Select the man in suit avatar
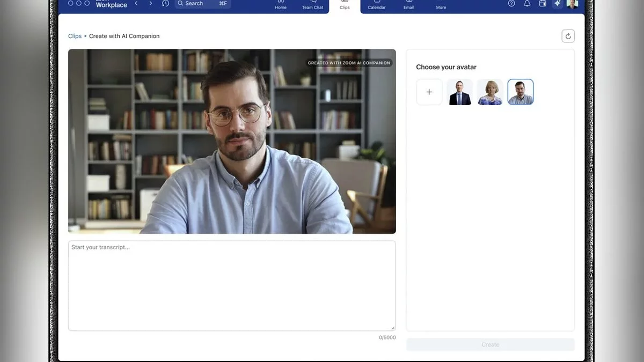The image size is (644, 362). (x=460, y=92)
